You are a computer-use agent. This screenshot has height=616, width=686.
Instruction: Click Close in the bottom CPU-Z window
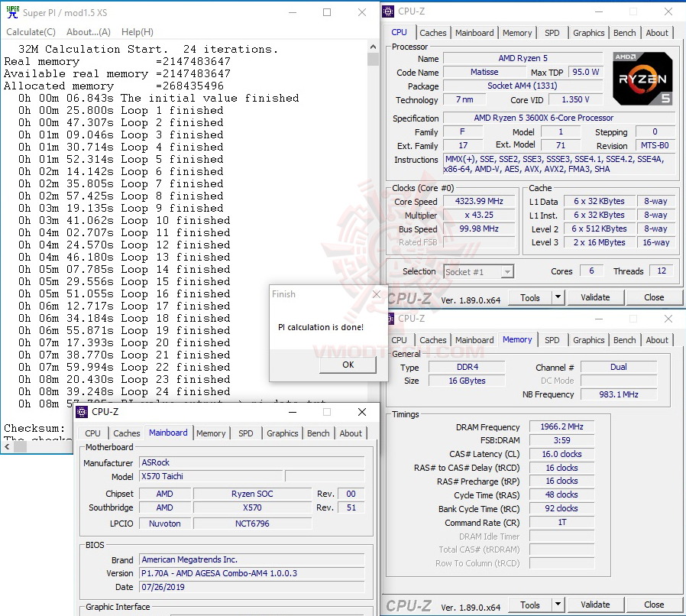coord(654,605)
